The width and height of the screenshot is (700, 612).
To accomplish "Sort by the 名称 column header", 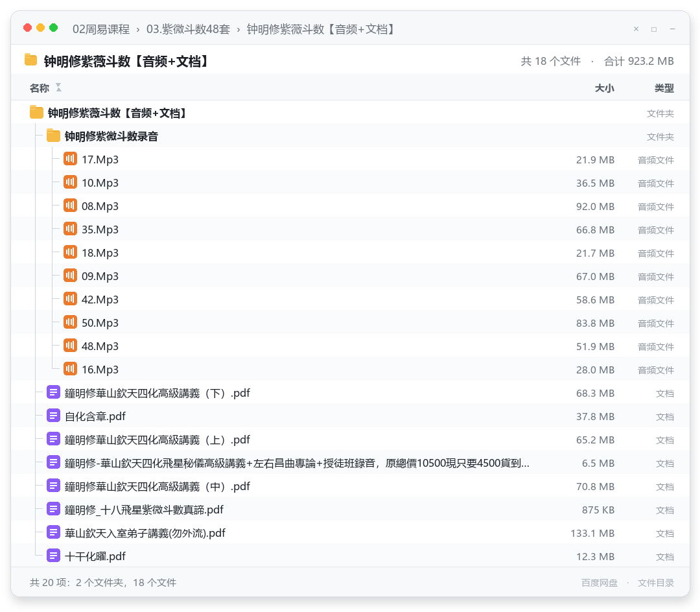I will [x=40, y=88].
